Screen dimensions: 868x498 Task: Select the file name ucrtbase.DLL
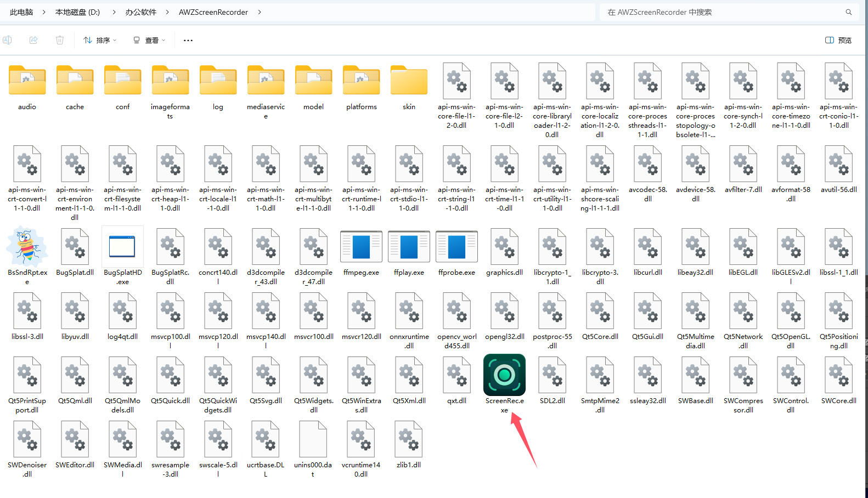[266, 469]
